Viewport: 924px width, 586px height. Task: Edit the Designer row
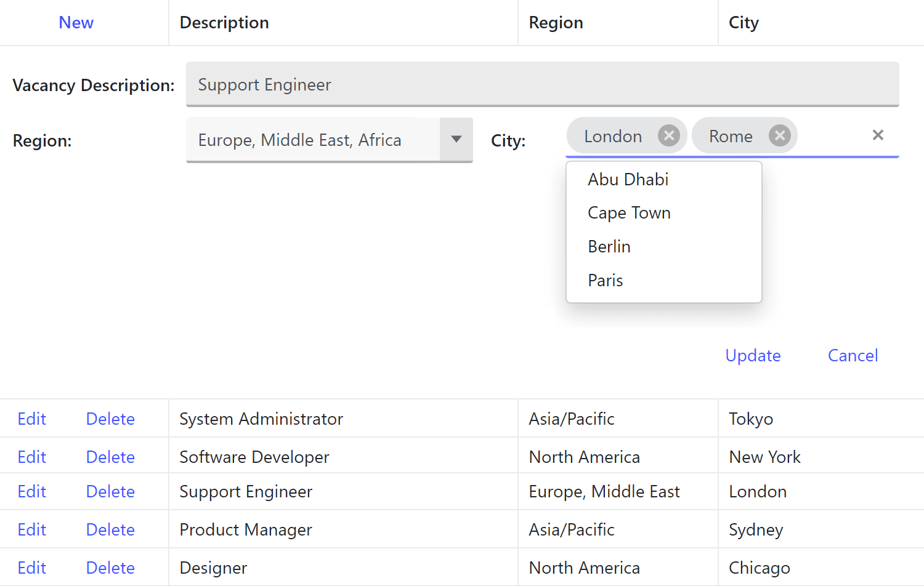point(32,568)
